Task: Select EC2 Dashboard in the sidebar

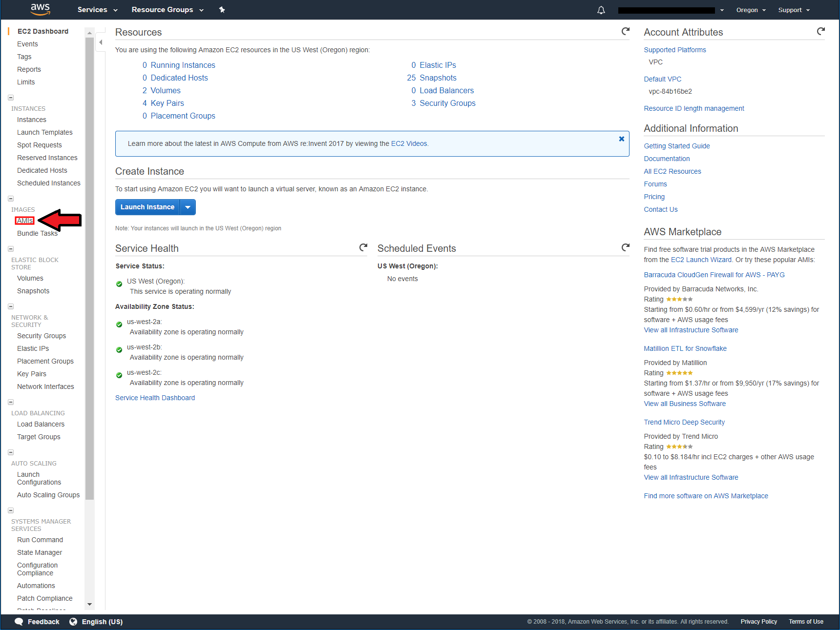Action: (x=43, y=31)
